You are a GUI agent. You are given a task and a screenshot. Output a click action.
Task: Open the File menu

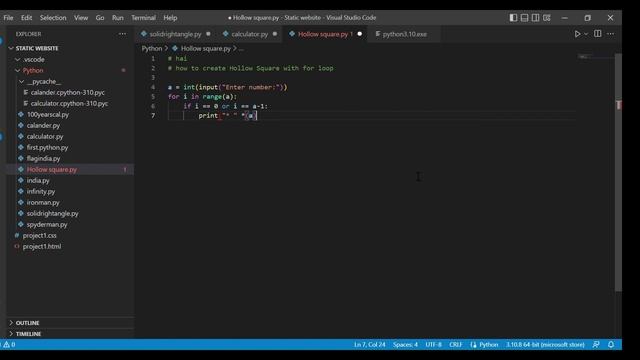[8, 18]
